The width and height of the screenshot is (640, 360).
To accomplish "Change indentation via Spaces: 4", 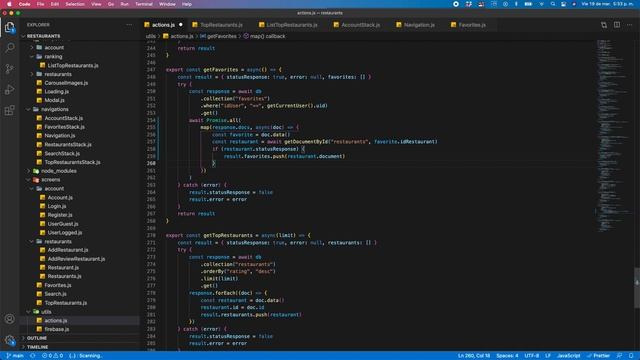I will click(507, 356).
